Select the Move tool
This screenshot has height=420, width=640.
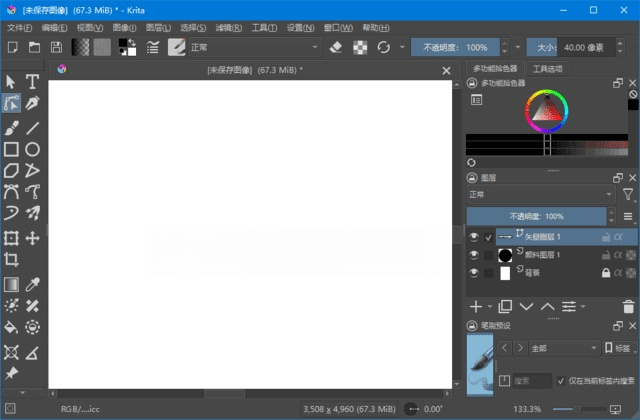(33, 238)
